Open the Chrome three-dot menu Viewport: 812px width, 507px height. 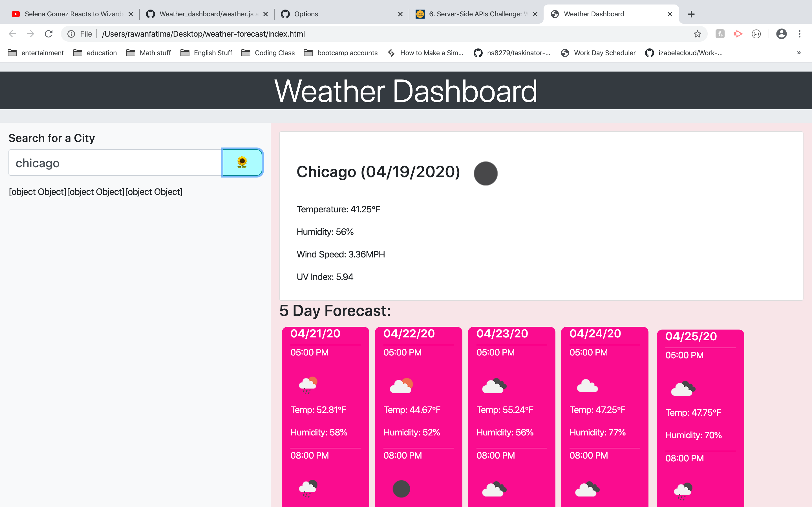click(x=799, y=34)
